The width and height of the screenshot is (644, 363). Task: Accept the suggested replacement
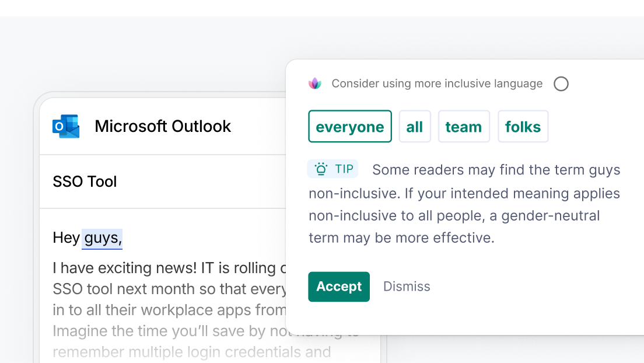coord(339,287)
